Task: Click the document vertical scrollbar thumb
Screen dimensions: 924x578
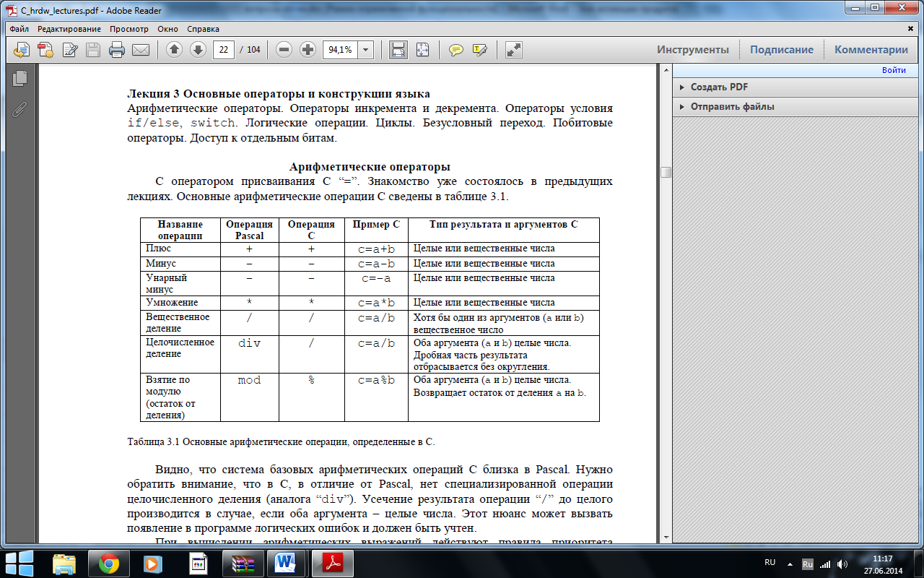Action: point(666,172)
